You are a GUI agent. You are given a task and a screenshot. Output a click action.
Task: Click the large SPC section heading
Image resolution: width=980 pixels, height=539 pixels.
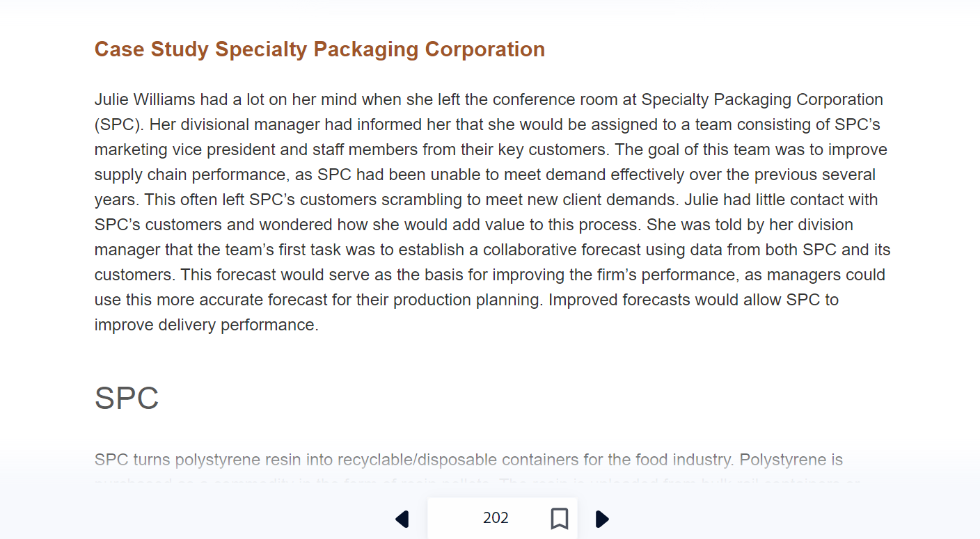(x=127, y=399)
